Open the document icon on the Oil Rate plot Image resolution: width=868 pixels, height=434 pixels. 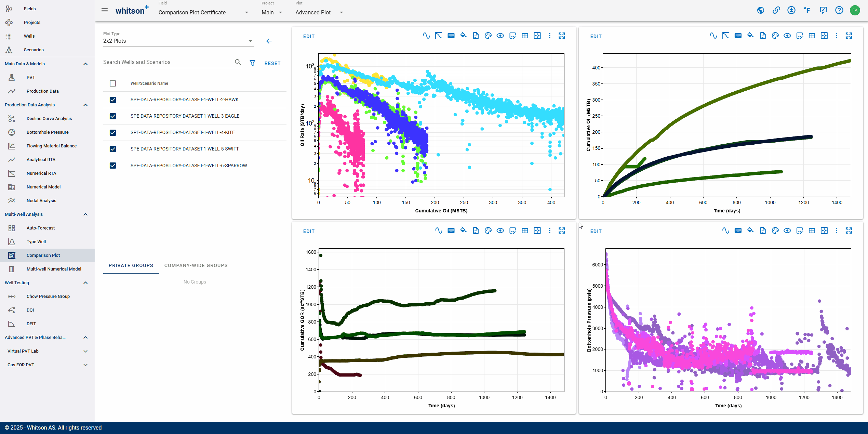(x=476, y=36)
